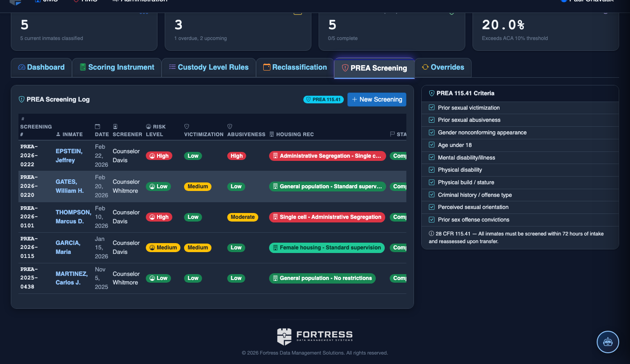Switch to the Dashboard tab
630x364 pixels.
pos(41,67)
